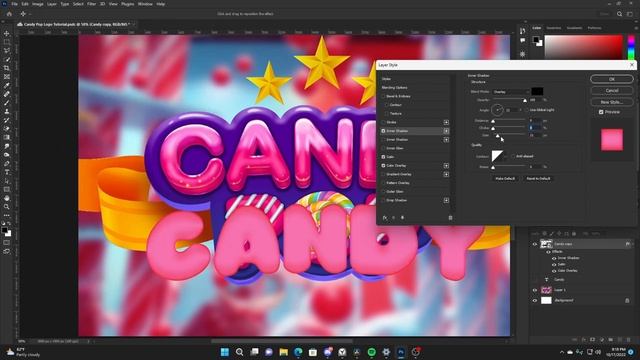Toggle the Use Global Light checkbox

pos(527,110)
